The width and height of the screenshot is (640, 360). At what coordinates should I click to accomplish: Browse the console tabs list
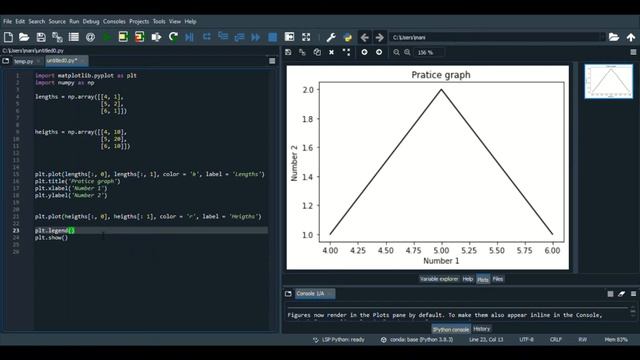288,293
